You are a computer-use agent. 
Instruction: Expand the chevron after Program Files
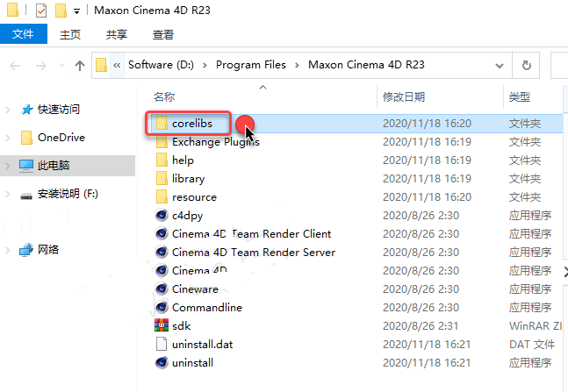coord(297,66)
